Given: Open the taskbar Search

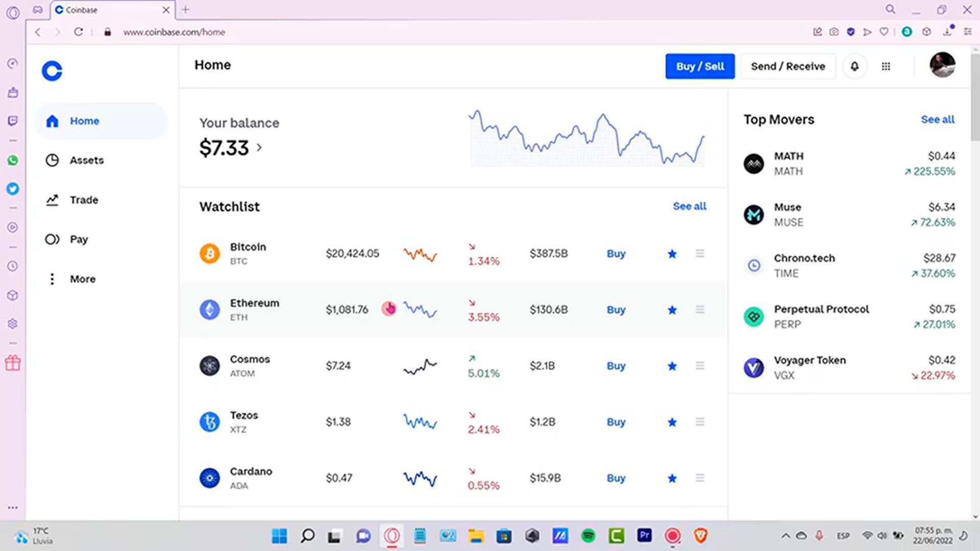Looking at the screenshot, I should tap(307, 536).
